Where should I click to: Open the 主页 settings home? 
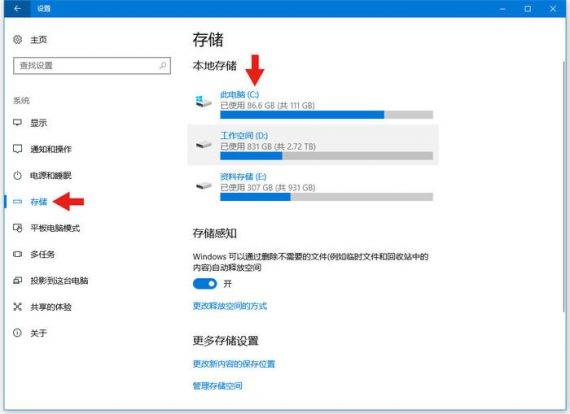click(38, 39)
